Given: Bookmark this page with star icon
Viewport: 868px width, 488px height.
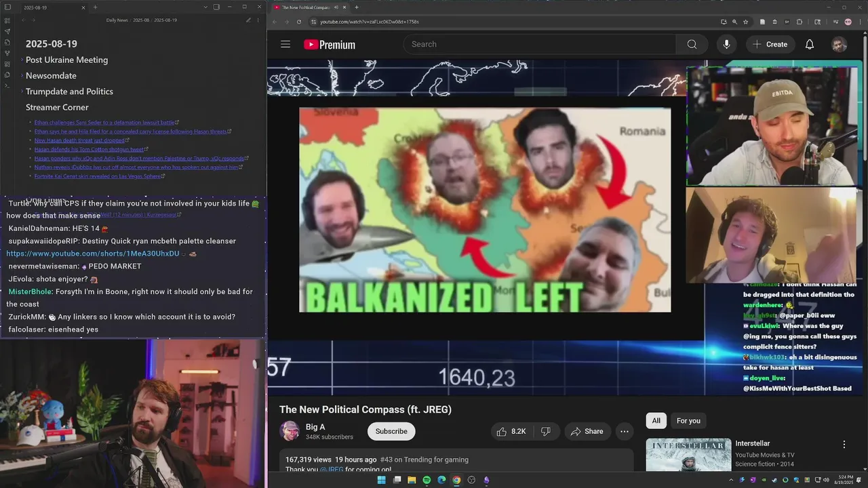Looking at the screenshot, I should click(x=745, y=22).
